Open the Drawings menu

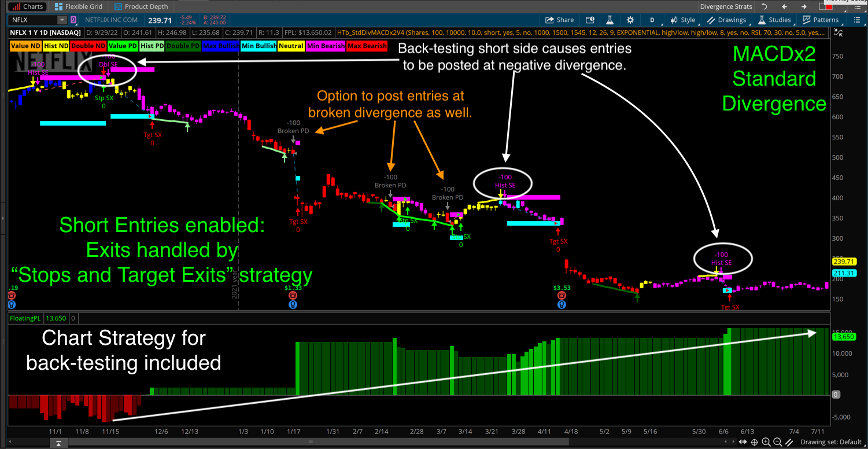[x=727, y=20]
